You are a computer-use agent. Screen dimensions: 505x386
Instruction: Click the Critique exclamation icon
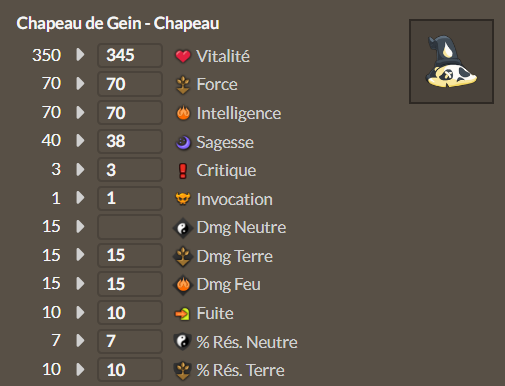pos(183,171)
